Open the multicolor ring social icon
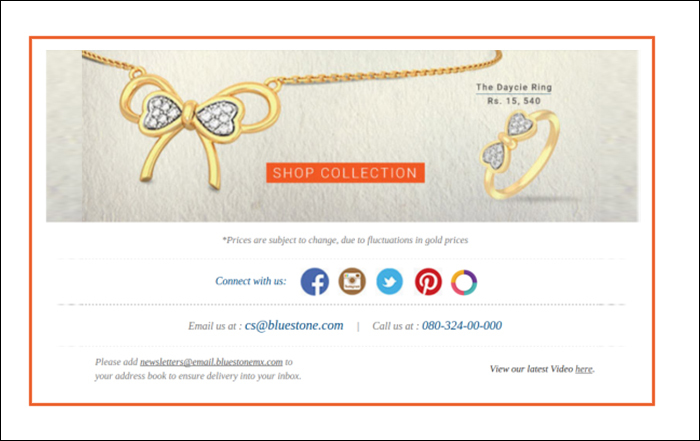Viewport: 700px width, 441px height. [464, 282]
